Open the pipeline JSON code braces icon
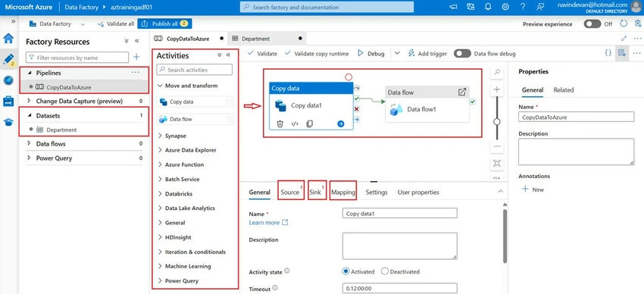The height and width of the screenshot is (294, 644). [608, 53]
